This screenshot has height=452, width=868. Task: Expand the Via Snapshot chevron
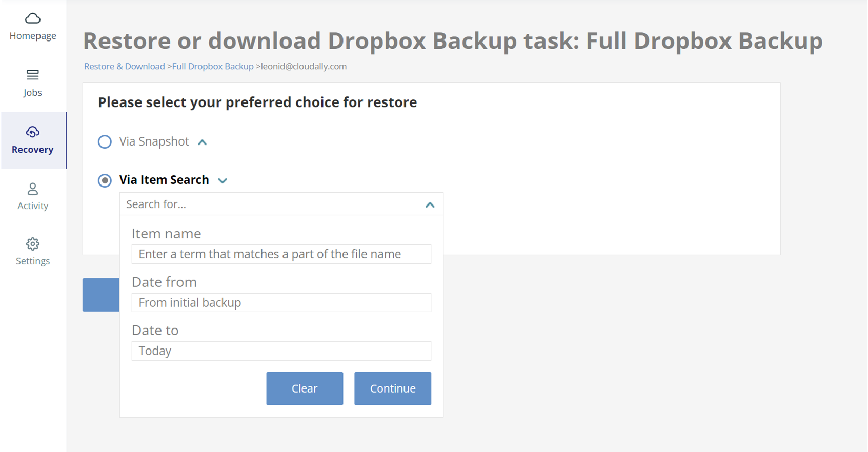point(203,142)
